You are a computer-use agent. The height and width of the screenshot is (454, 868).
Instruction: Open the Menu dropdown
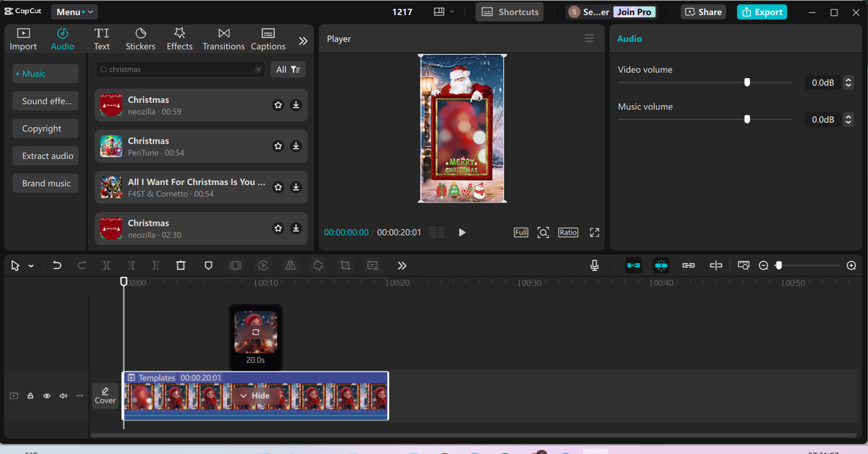click(x=74, y=12)
